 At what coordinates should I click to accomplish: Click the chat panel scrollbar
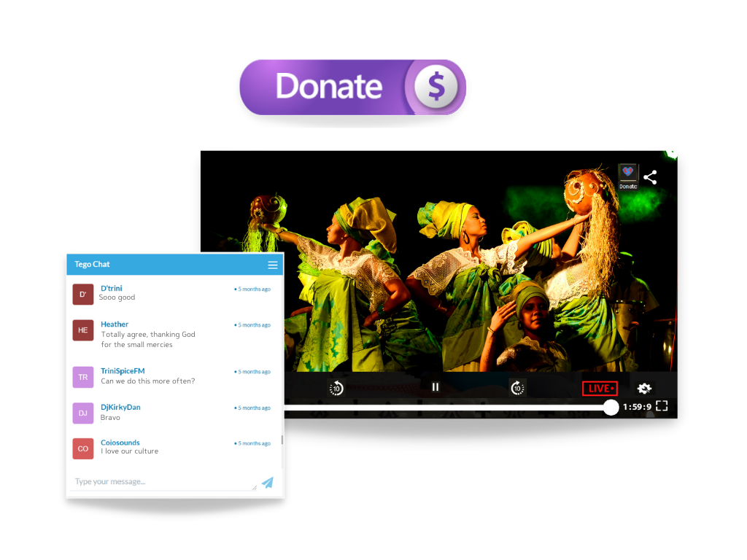point(282,440)
